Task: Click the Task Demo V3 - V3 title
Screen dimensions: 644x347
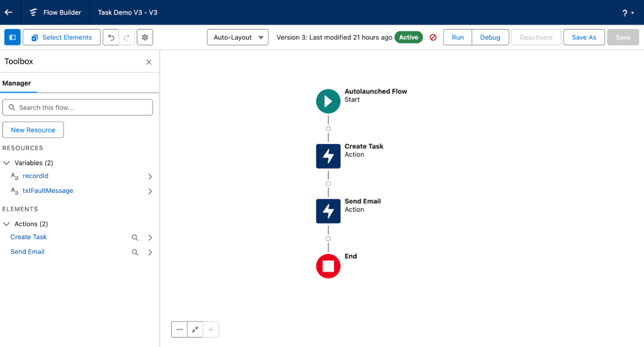Action: 127,13
